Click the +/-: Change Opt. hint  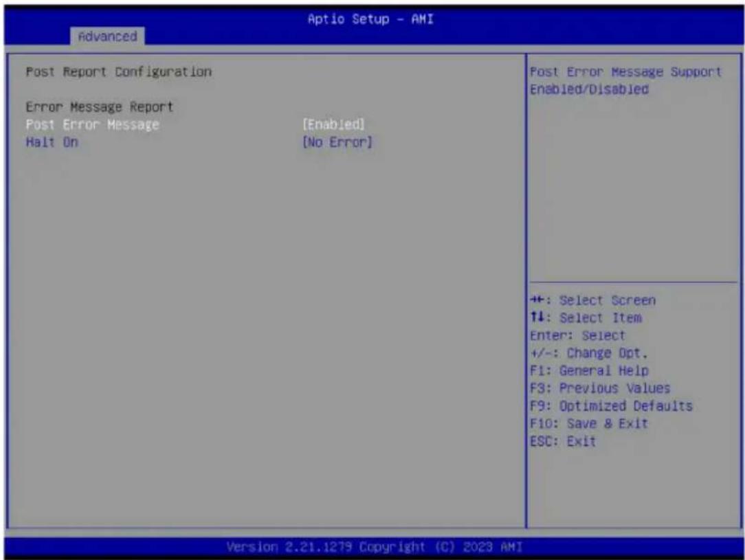coord(589,353)
